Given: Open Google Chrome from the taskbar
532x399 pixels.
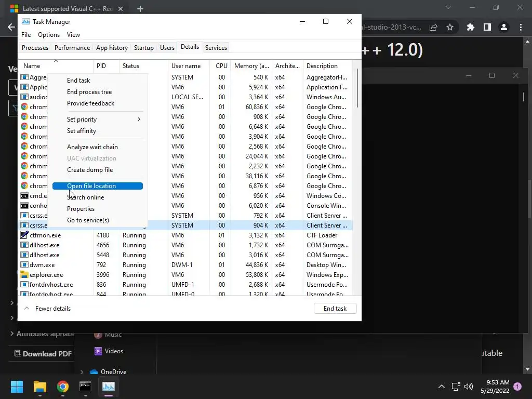Looking at the screenshot, I should click(x=62, y=387).
